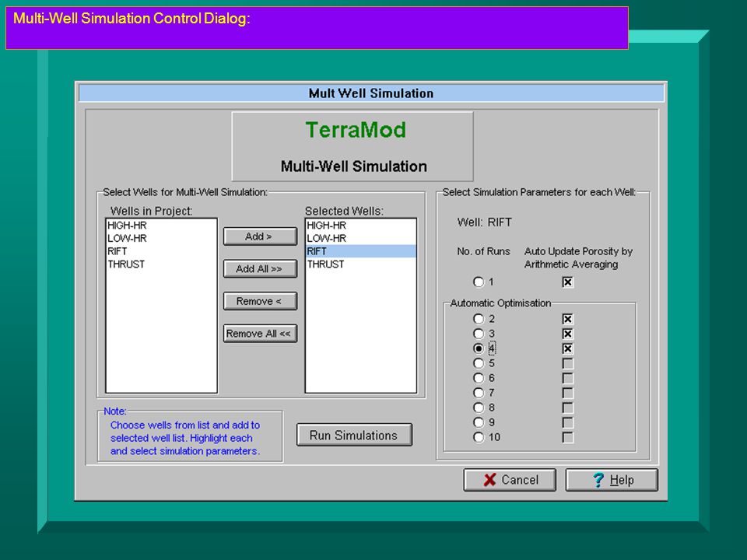Toggle porosity update checkbox for run 1

click(x=567, y=282)
